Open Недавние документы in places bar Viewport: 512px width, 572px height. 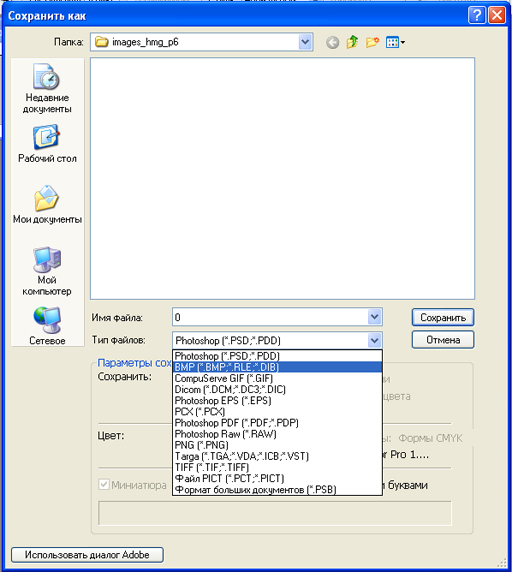[x=47, y=89]
